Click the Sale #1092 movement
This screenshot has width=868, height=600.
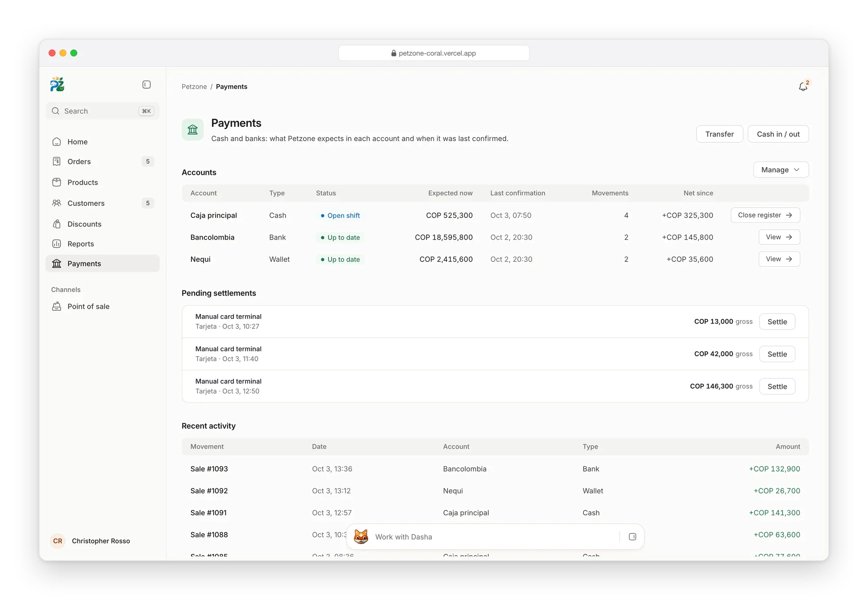click(209, 491)
